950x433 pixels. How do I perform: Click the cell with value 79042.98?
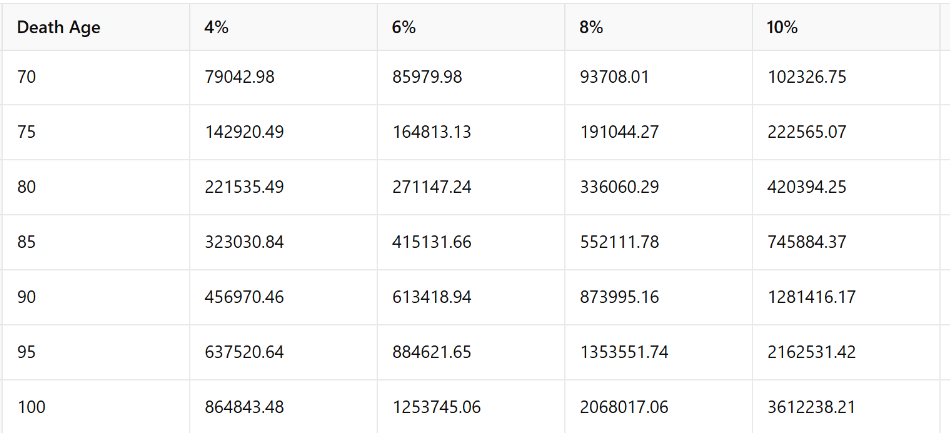click(x=283, y=78)
